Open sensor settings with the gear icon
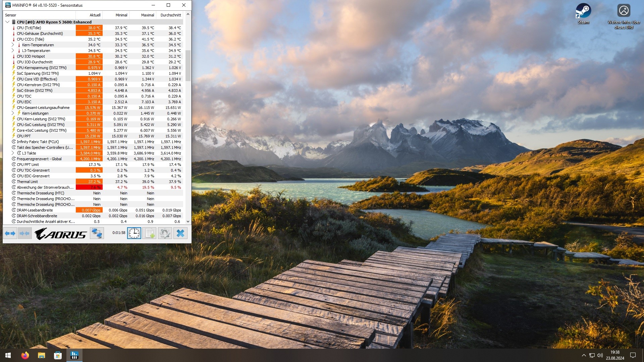This screenshot has height=362, width=644. (165, 233)
